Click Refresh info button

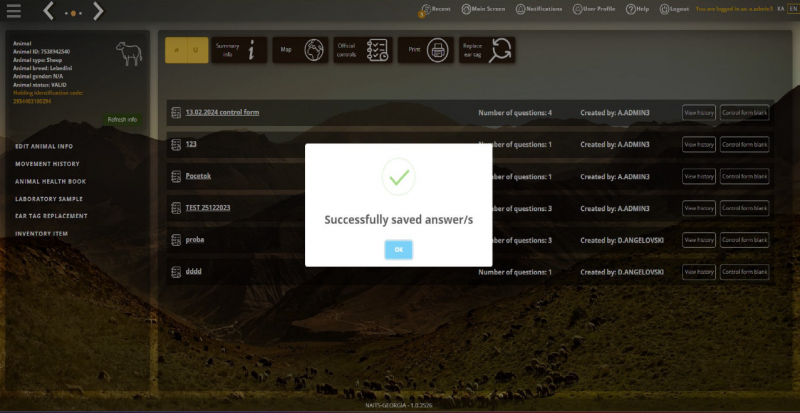point(122,119)
